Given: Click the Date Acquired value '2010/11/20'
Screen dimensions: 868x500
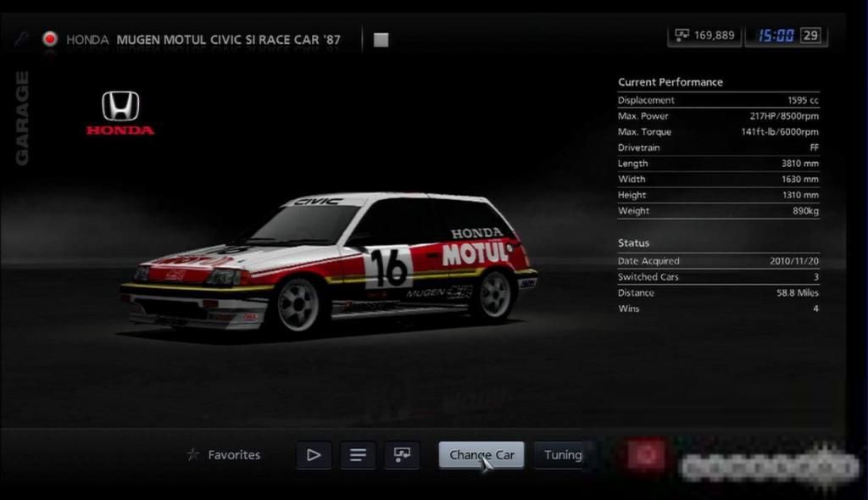Looking at the screenshot, I should tap(793, 261).
